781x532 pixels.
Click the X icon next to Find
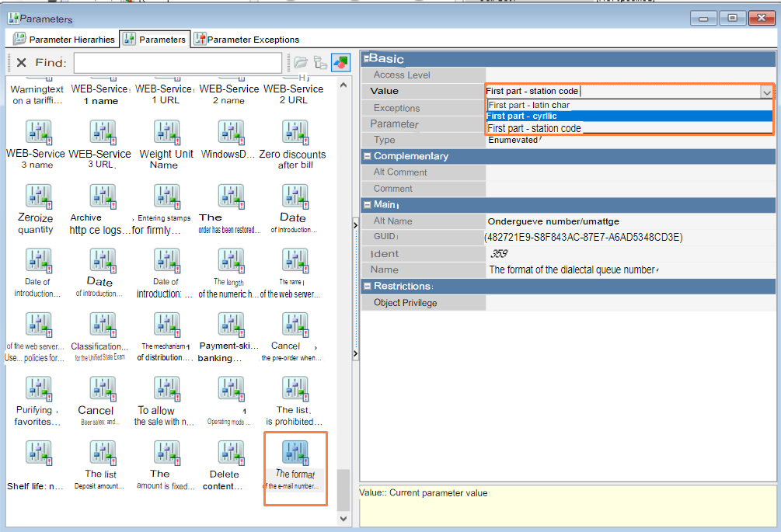tap(21, 63)
